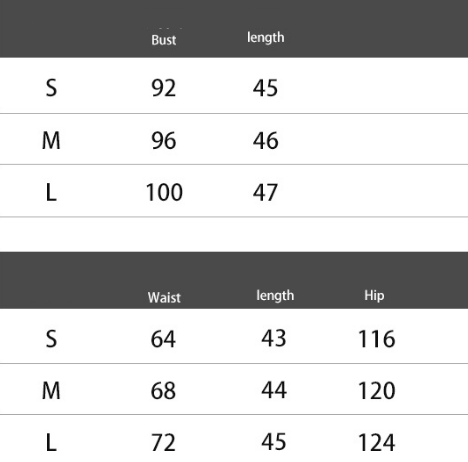Click the waist value 68
Image resolution: width=468 pixels, height=462 pixels.
pos(163,391)
